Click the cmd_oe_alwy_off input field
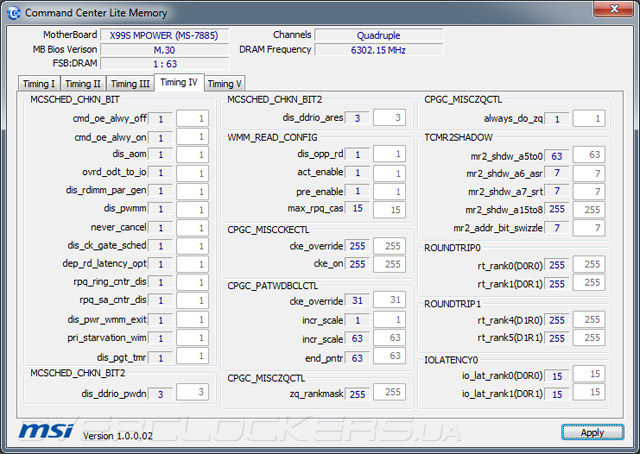The width and height of the screenshot is (640, 454). pyautogui.click(x=193, y=118)
